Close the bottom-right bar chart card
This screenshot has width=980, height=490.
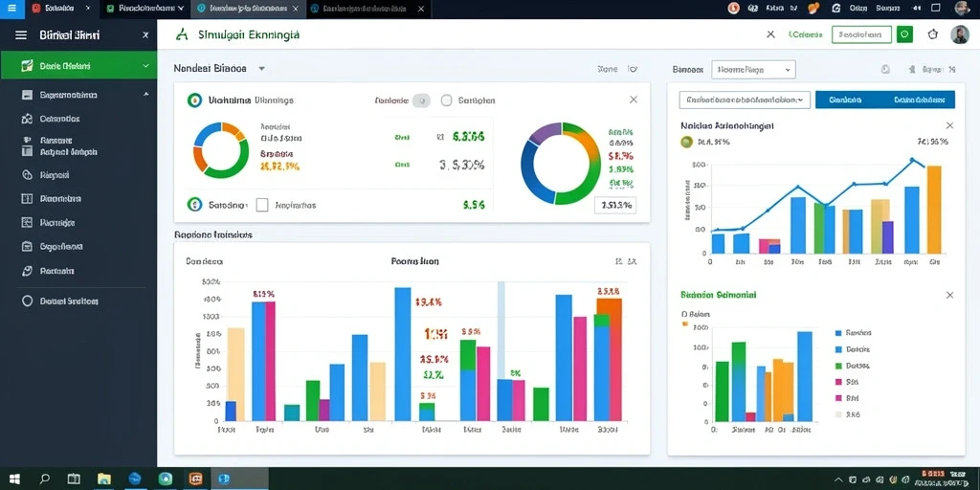coord(950,295)
